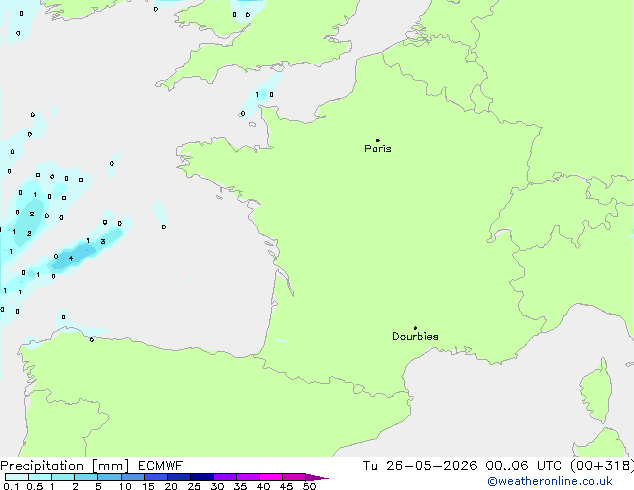Click the Paris location dot marker
634x490 pixels.
(x=378, y=140)
